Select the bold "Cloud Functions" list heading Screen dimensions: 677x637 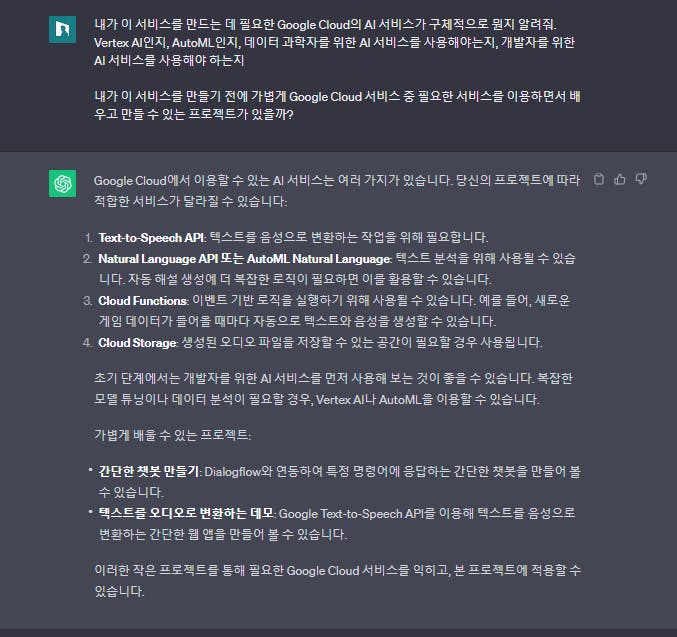point(142,301)
